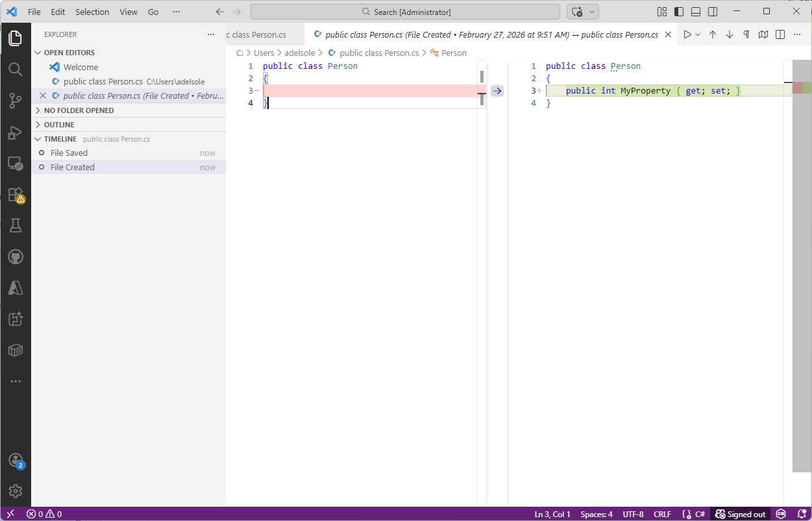Open the diff map icon in editor toolbar
The width and height of the screenshot is (812, 521).
(x=763, y=34)
